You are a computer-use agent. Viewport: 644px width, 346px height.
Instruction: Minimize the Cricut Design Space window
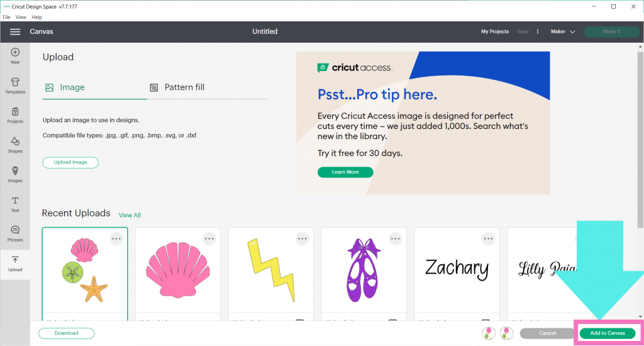point(594,6)
